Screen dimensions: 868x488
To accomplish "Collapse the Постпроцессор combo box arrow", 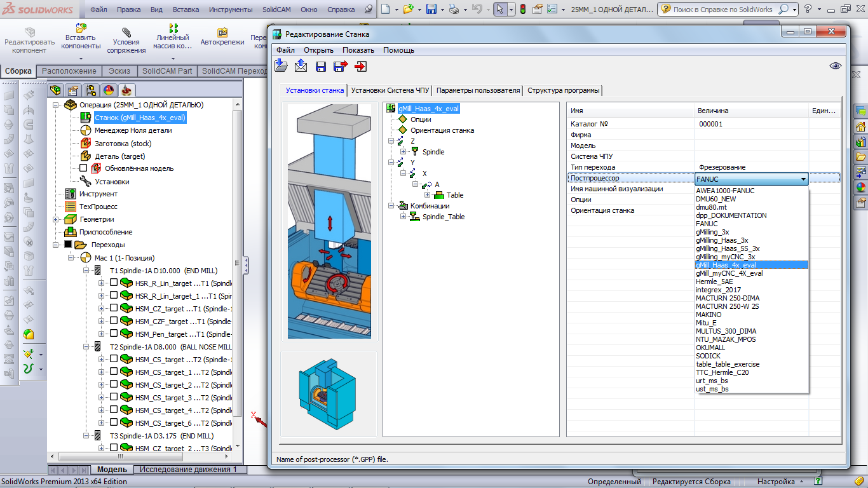I will pos(803,179).
